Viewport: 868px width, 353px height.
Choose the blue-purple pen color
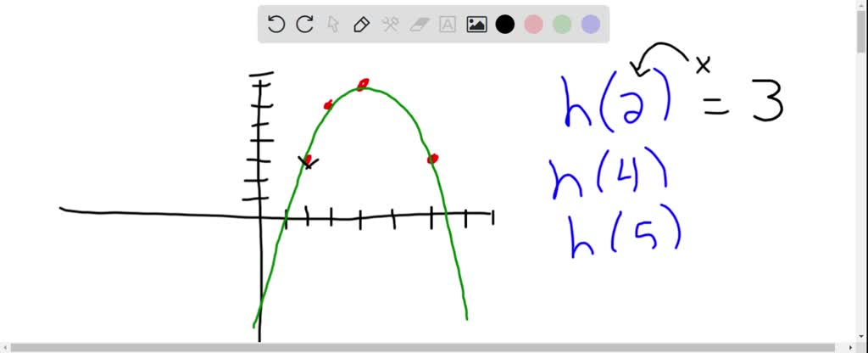click(591, 25)
